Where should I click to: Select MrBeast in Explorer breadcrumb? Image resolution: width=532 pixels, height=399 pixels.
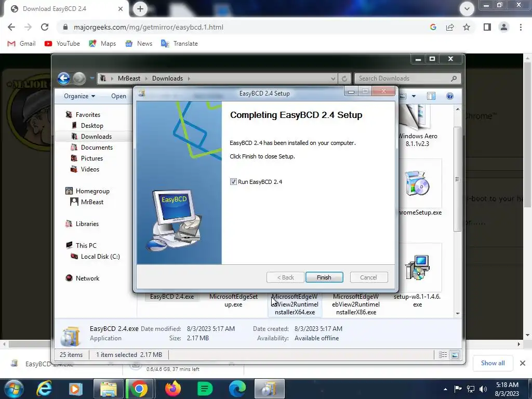pyautogui.click(x=129, y=78)
